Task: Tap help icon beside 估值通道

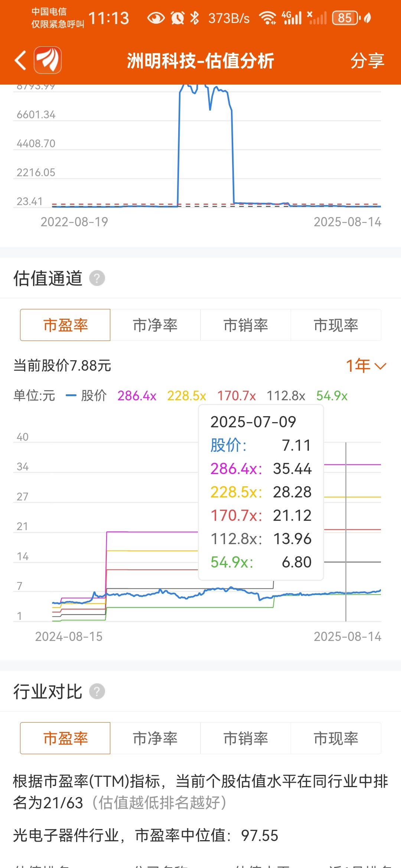Action: pos(97,278)
